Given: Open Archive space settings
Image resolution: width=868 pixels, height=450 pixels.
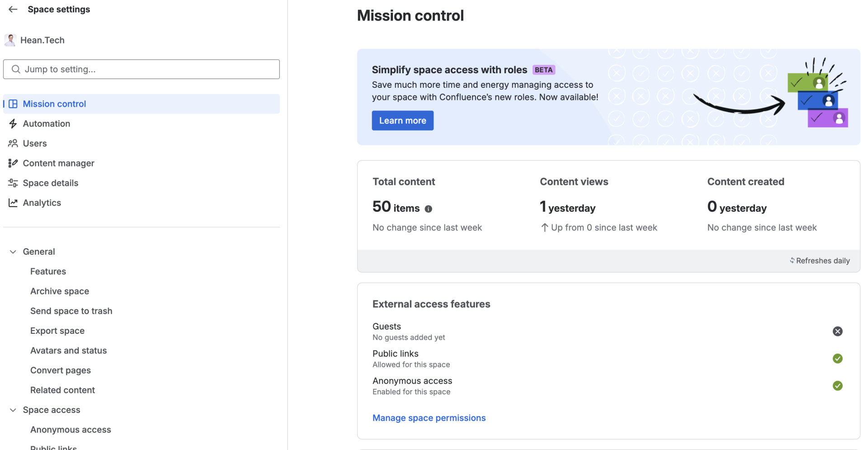Looking at the screenshot, I should (60, 291).
